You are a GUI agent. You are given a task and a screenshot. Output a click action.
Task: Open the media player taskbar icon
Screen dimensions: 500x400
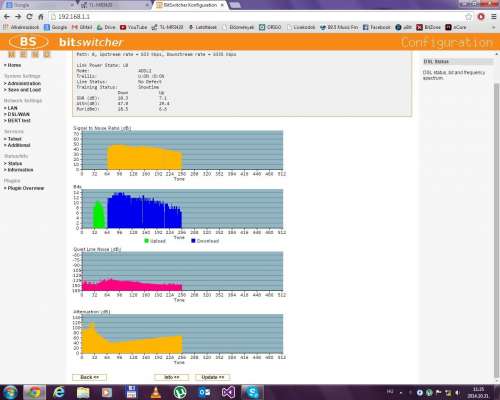coord(107,392)
